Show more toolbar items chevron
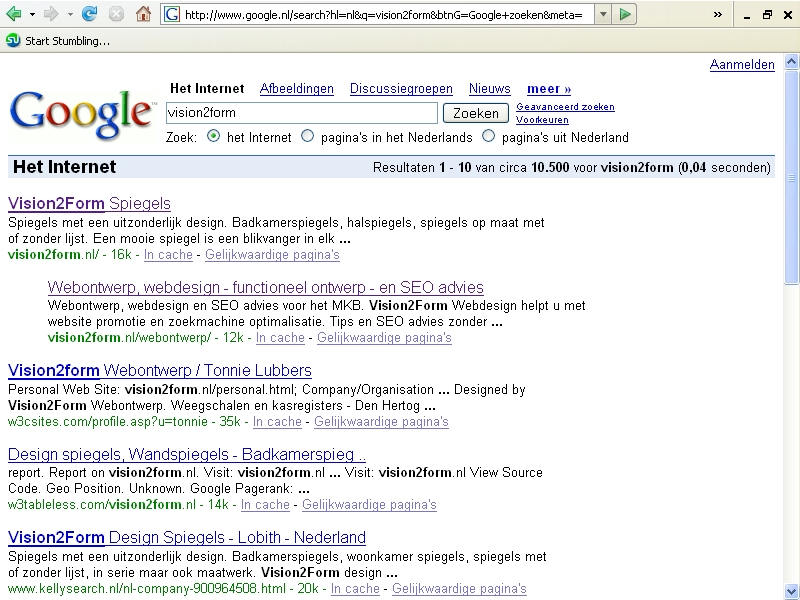The height and width of the screenshot is (600, 800). tap(718, 14)
